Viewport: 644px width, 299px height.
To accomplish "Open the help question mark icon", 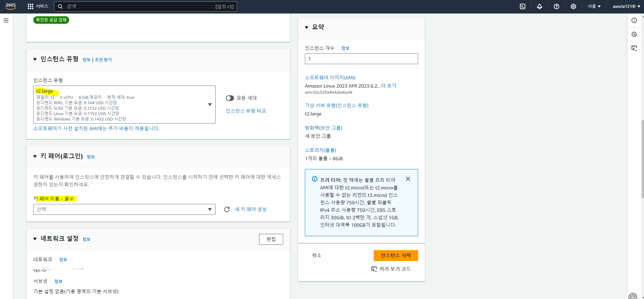I will tap(557, 6).
